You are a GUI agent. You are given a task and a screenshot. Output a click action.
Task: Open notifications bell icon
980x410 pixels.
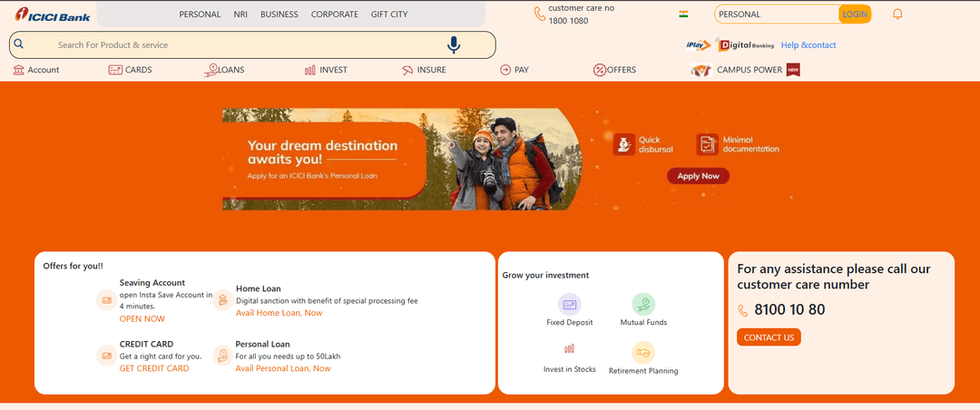pos(897,14)
